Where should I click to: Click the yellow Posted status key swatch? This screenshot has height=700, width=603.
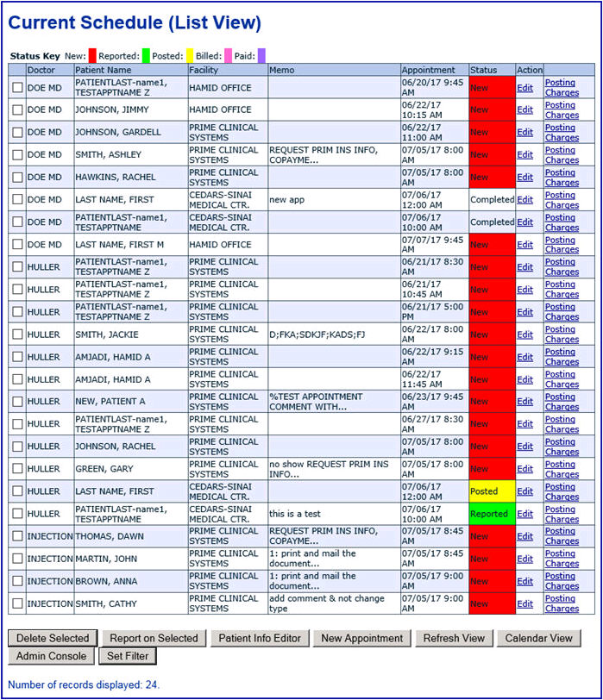point(190,56)
